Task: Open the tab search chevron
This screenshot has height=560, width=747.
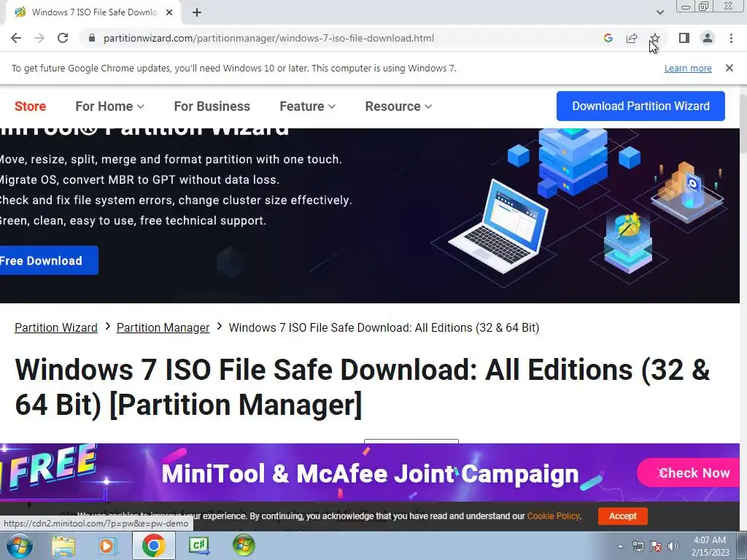Action: click(x=659, y=12)
